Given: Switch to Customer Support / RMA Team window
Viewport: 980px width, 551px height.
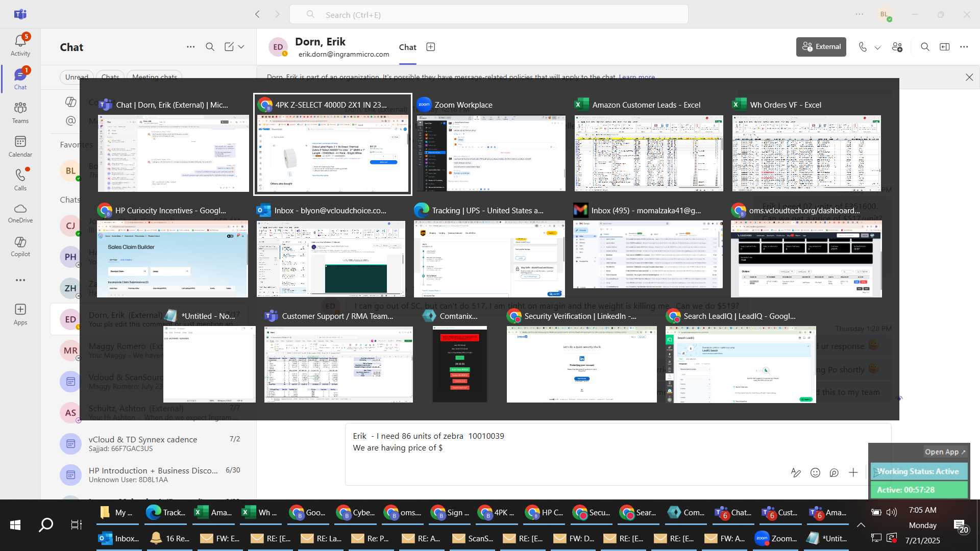Looking at the screenshot, I should (338, 357).
